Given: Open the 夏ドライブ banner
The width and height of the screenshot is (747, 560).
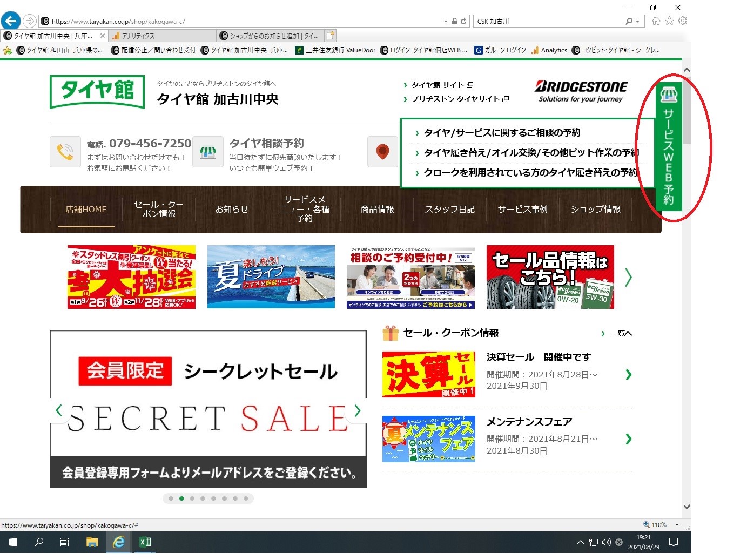Looking at the screenshot, I should (271, 277).
